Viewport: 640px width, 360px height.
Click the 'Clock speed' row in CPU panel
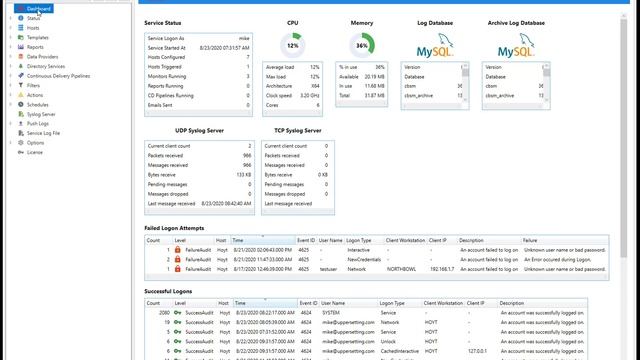click(292, 96)
